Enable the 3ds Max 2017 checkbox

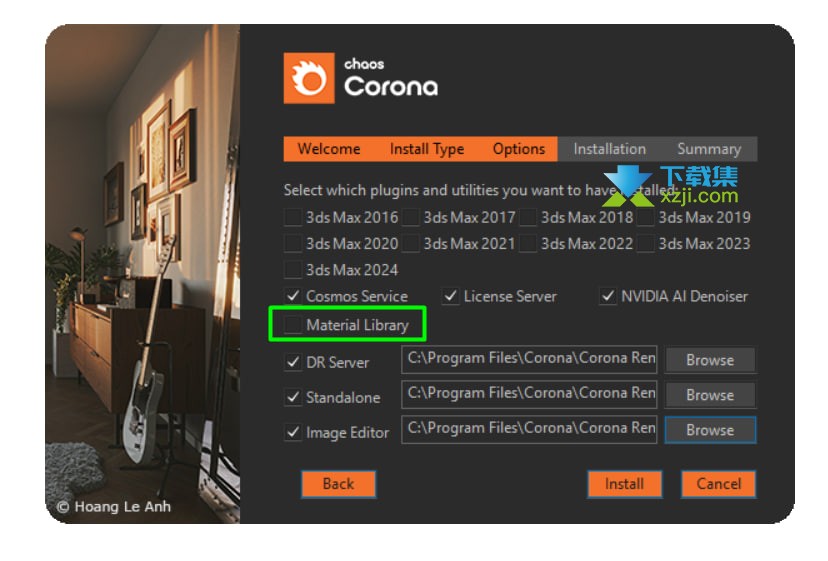click(x=410, y=217)
